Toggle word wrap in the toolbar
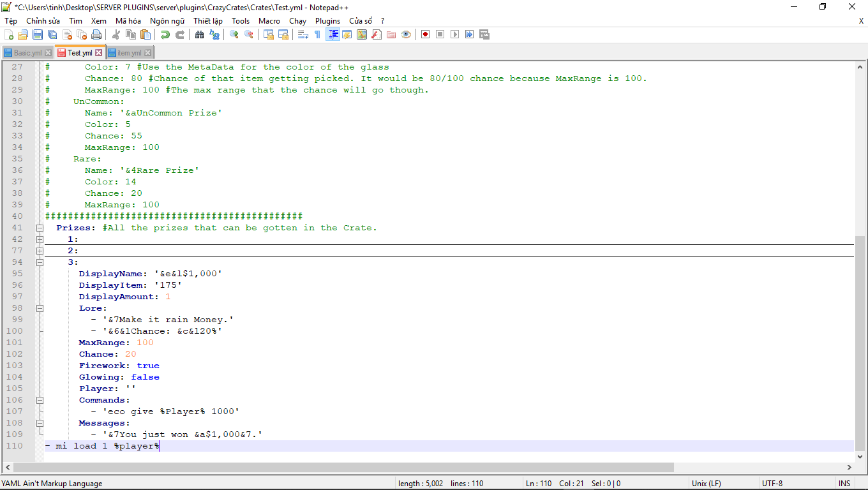Image resolution: width=868 pixels, height=490 pixels. [x=303, y=34]
